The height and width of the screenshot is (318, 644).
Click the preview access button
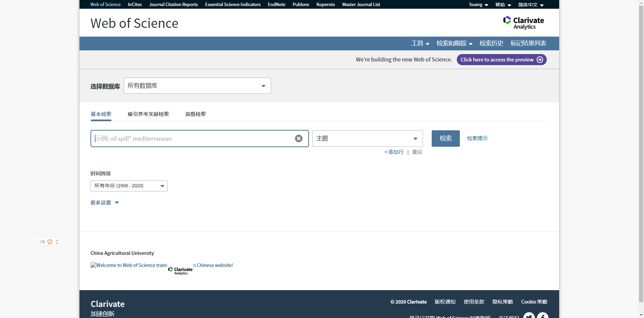click(x=501, y=60)
